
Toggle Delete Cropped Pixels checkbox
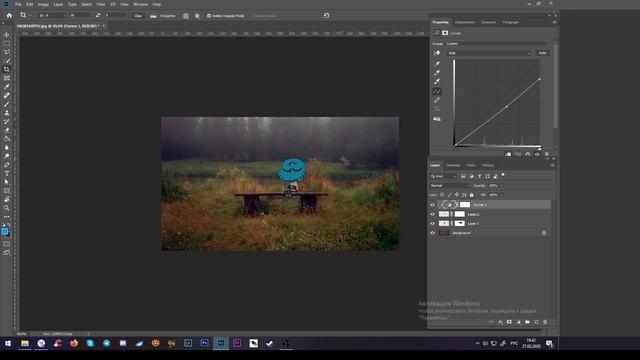tap(209, 16)
